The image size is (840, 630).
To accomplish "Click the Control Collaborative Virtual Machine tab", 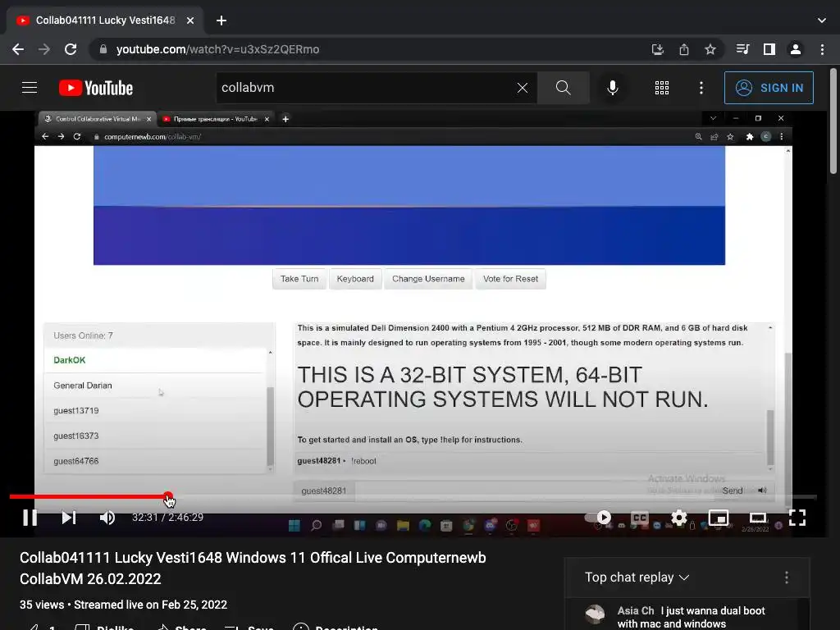I will click(x=96, y=119).
